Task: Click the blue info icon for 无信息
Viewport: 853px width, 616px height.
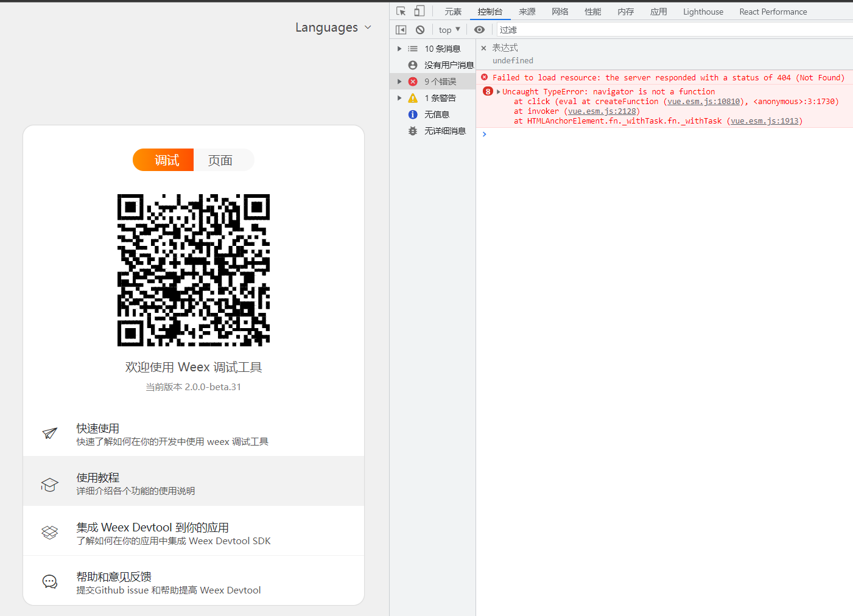Action: tap(413, 114)
